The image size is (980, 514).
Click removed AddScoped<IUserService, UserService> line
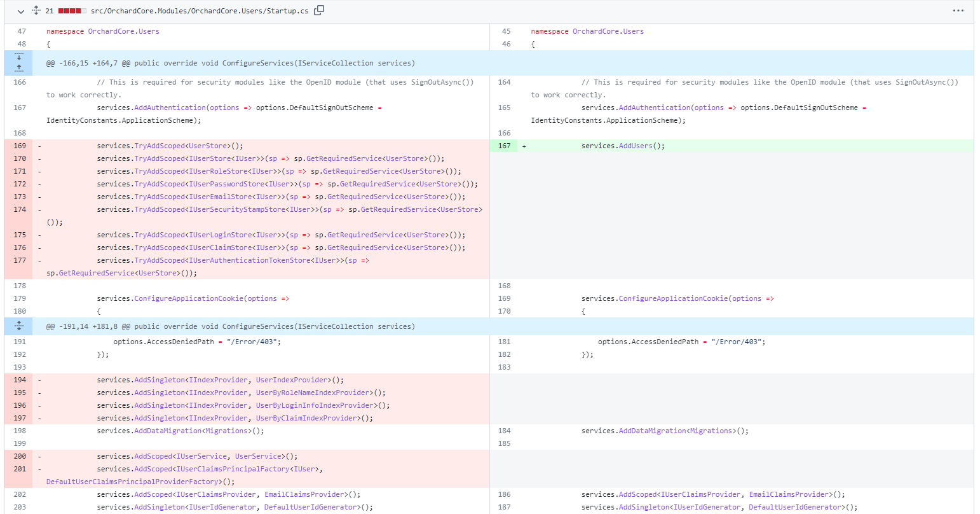[x=197, y=456]
